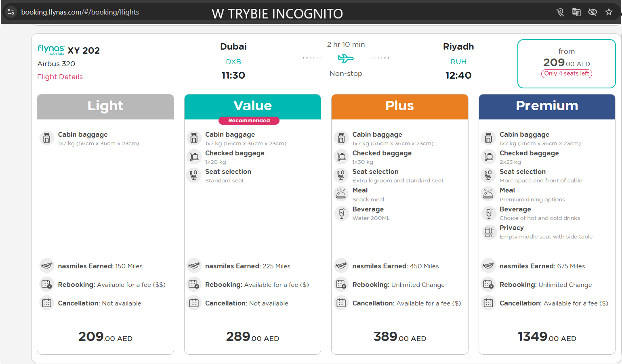622x364 pixels.
Task: Click the 'Airbus 320' aircraft text
Action: (x=56, y=64)
